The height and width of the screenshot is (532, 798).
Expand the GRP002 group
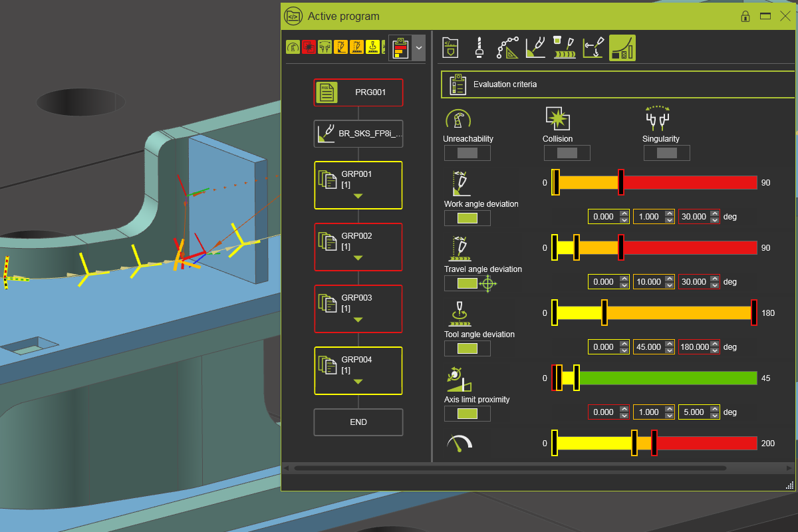(358, 257)
